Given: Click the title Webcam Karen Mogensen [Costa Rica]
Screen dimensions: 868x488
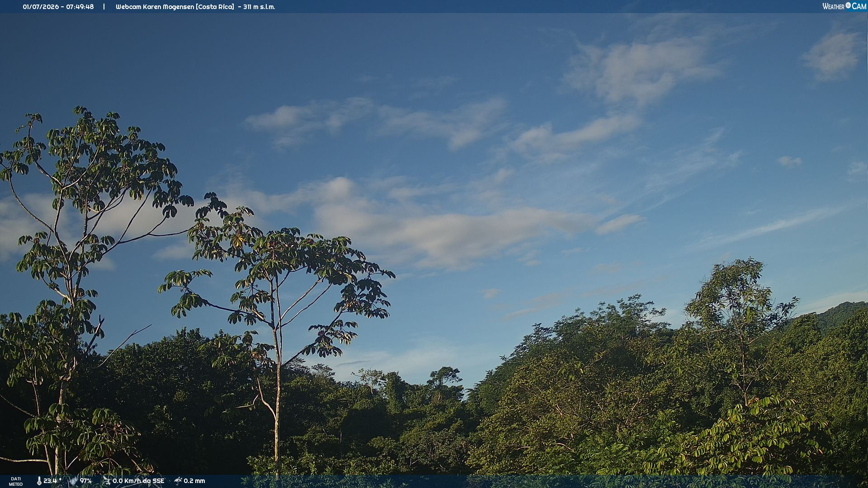Looking at the screenshot, I should (175, 7).
